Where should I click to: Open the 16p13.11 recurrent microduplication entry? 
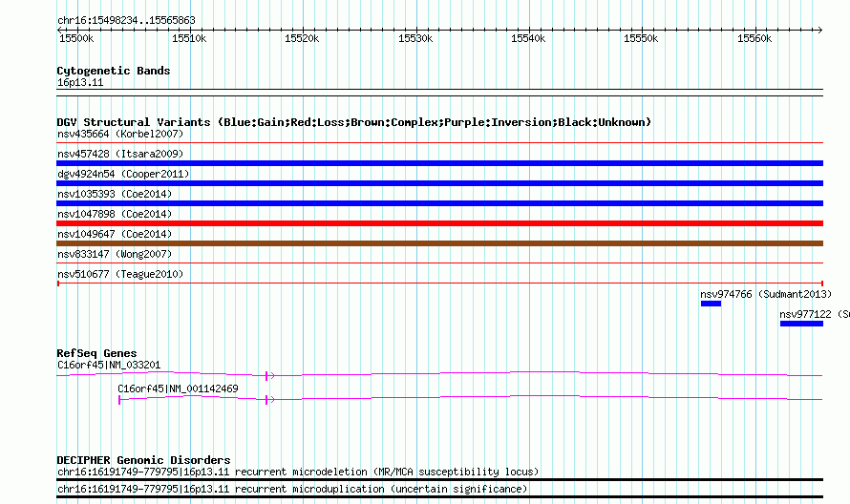[292, 490]
